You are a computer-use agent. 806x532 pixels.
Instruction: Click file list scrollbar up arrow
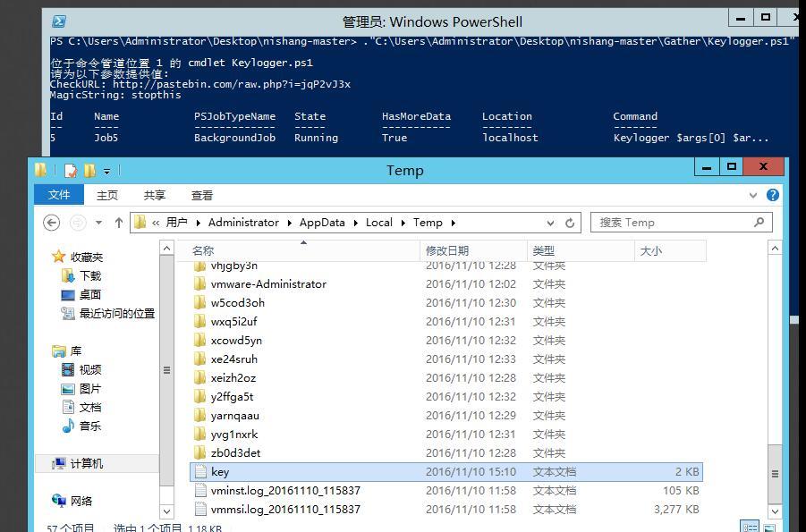click(775, 249)
